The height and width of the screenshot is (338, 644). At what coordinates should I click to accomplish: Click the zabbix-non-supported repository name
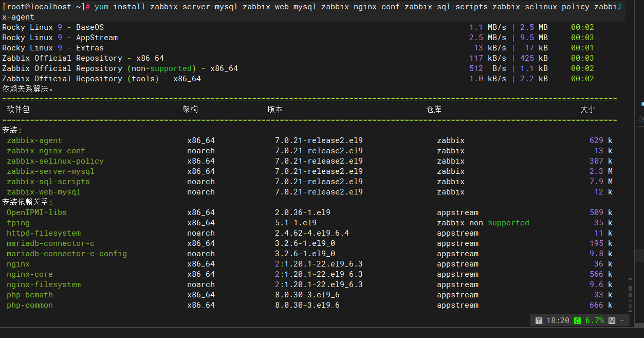click(x=483, y=223)
